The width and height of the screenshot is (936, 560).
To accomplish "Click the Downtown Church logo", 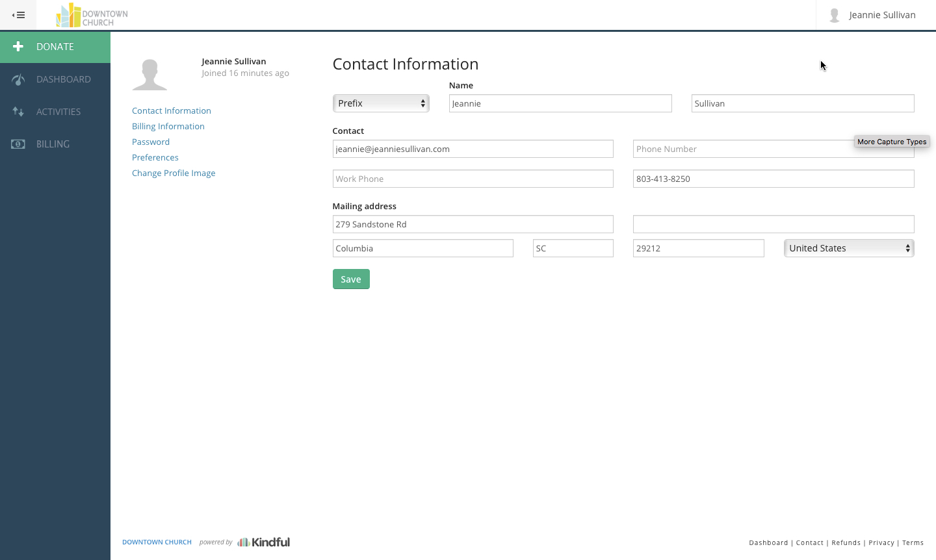I will click(92, 16).
